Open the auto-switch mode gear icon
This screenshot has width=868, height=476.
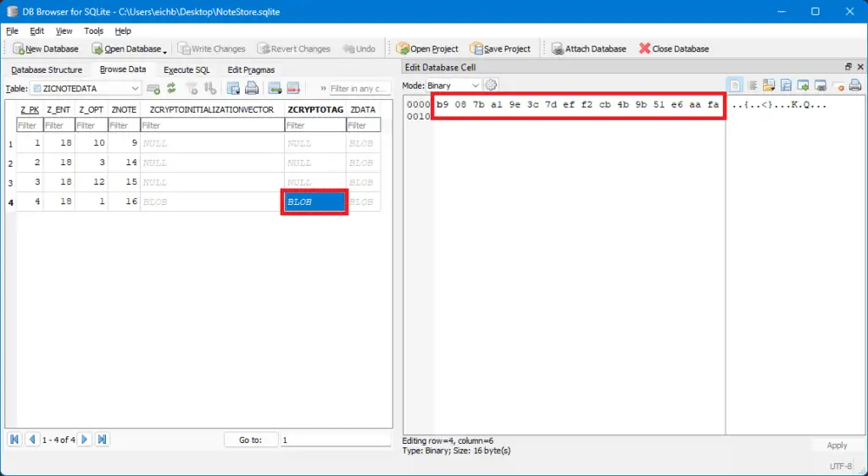point(491,86)
